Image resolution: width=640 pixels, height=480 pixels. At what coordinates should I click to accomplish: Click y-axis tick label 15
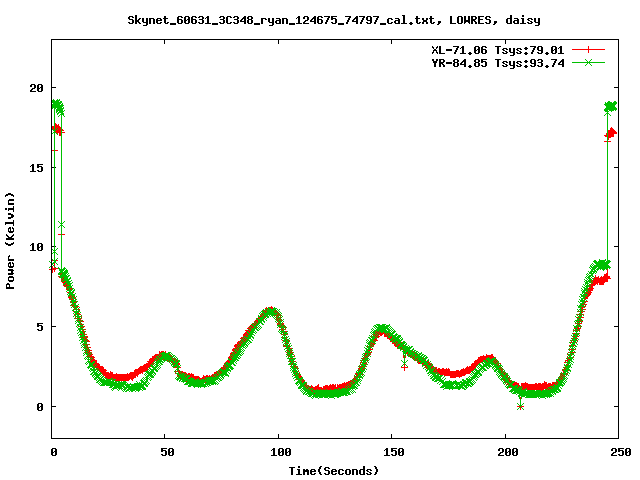pyautogui.click(x=36, y=167)
